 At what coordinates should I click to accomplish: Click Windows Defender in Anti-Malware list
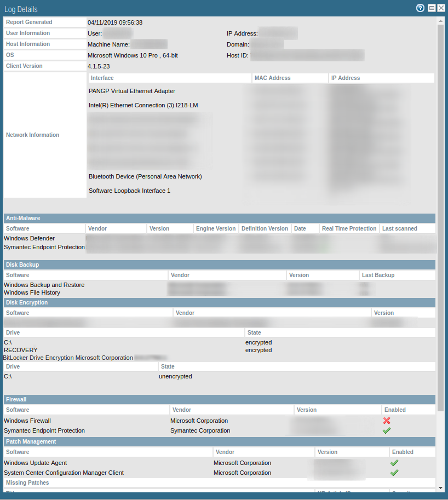click(30, 238)
